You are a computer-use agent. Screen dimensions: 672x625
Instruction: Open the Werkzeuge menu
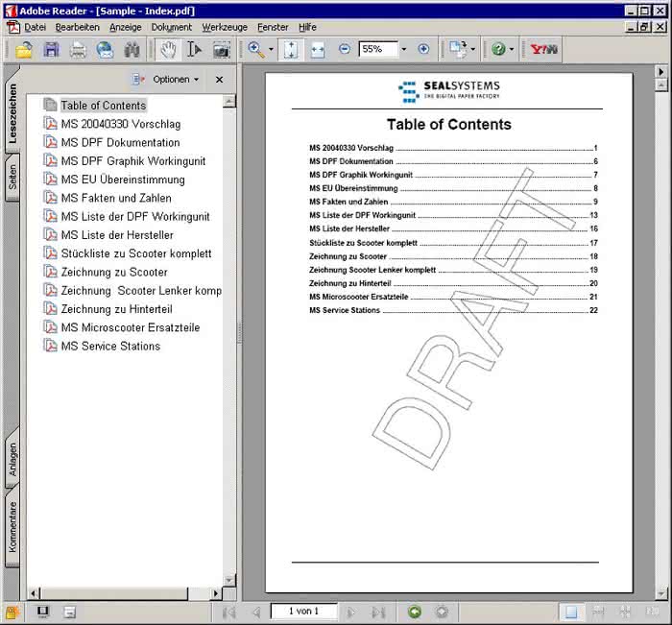(x=225, y=27)
